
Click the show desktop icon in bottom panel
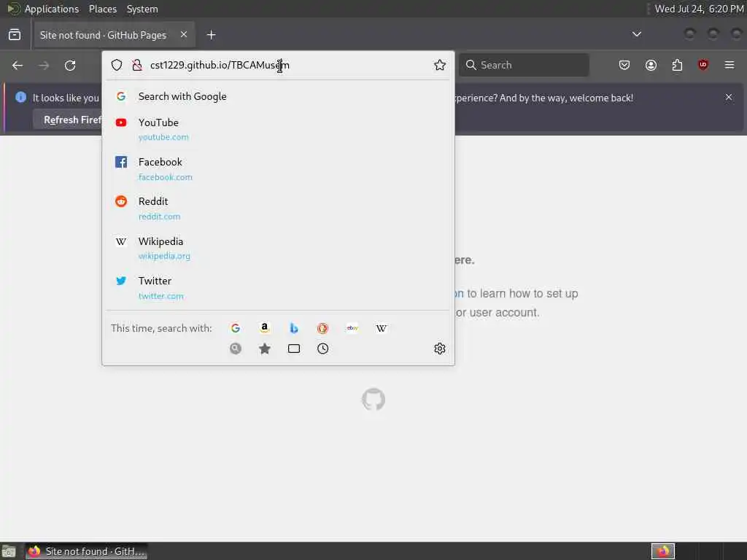(x=9, y=551)
